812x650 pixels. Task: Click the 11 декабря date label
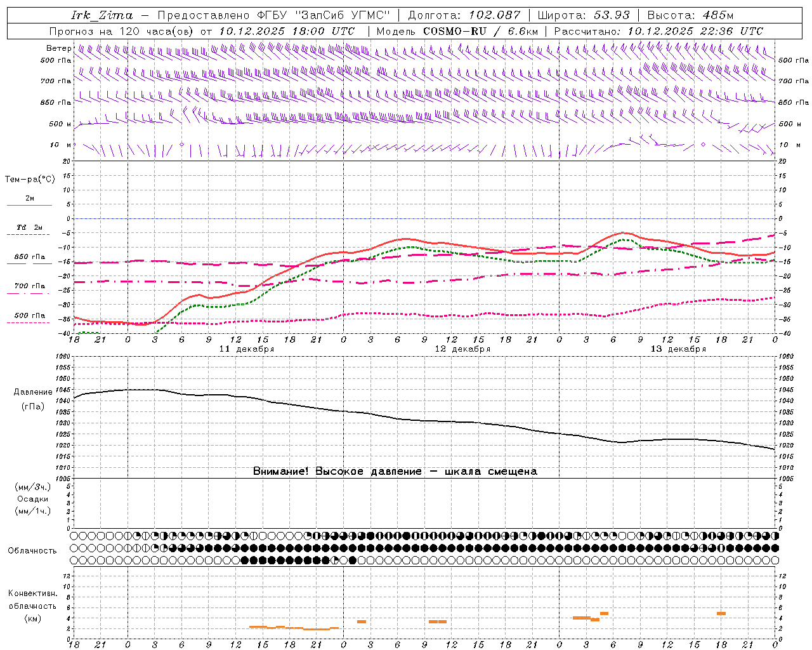point(247,349)
